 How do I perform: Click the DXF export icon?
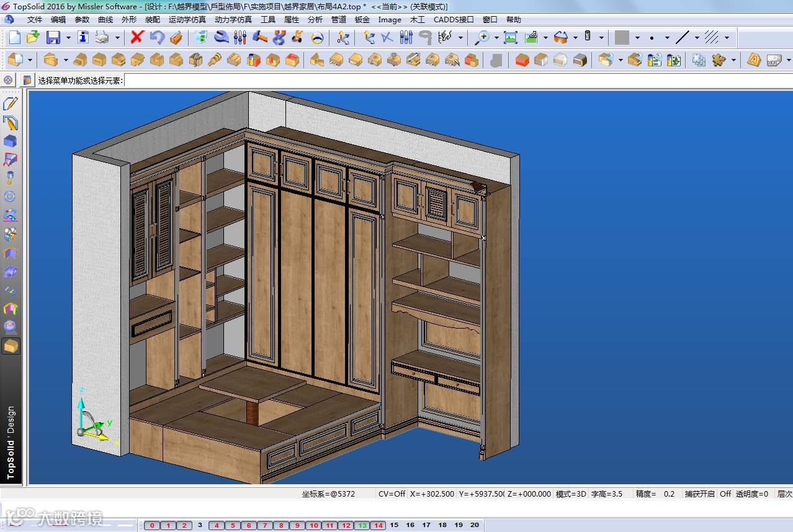point(773,60)
